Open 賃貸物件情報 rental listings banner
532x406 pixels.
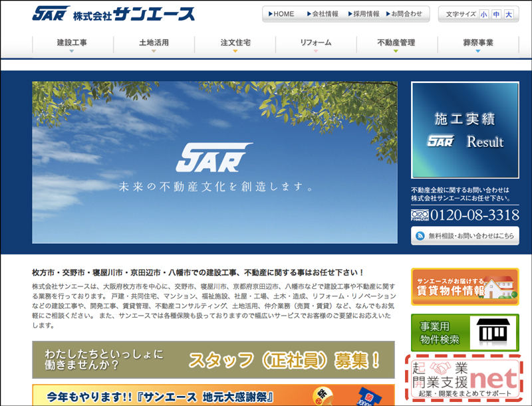click(465, 286)
